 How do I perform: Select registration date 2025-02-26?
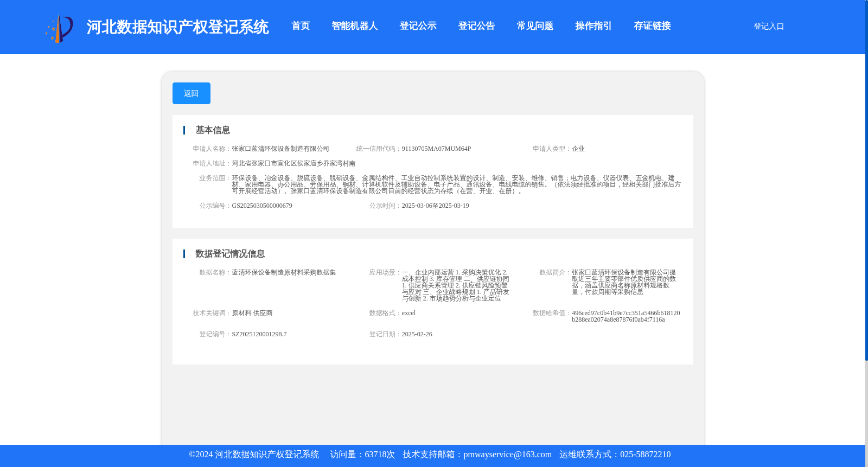click(x=417, y=334)
